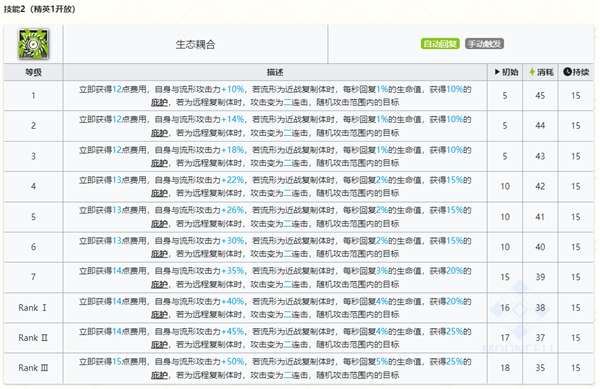
Task: Click the Rank Ⅰ level cell
Action: pyautogui.click(x=33, y=308)
